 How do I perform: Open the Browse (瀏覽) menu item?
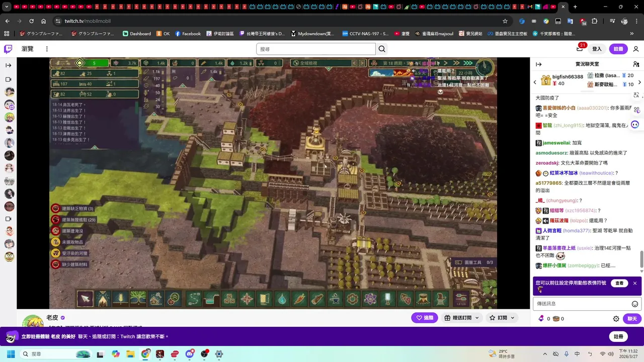tap(27, 49)
